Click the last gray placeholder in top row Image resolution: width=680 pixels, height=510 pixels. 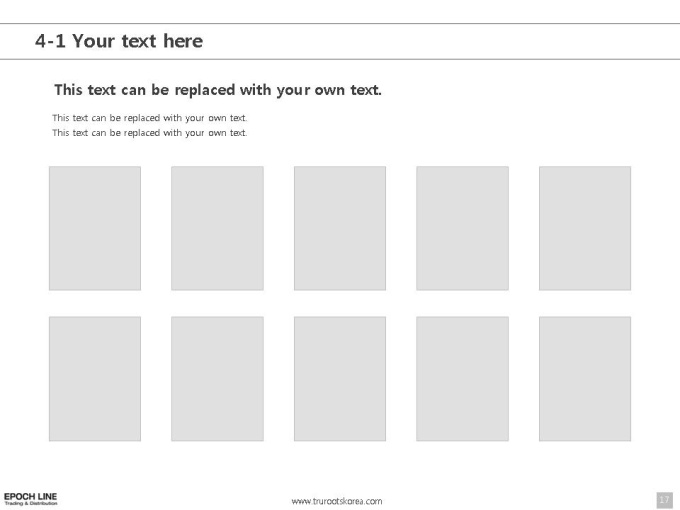point(585,228)
